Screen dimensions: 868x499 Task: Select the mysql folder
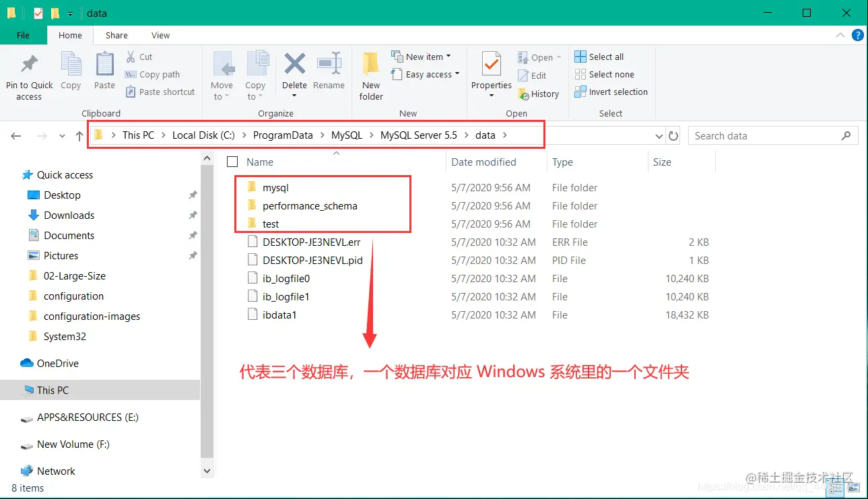275,188
